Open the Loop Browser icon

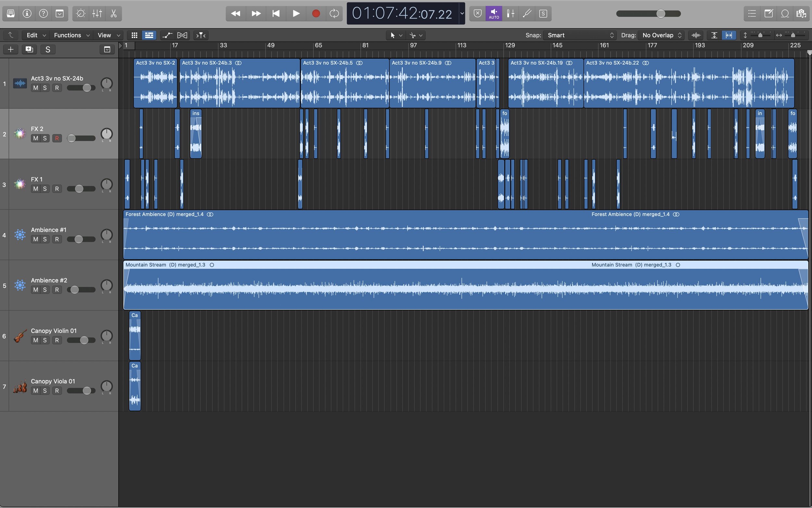pyautogui.click(x=785, y=13)
